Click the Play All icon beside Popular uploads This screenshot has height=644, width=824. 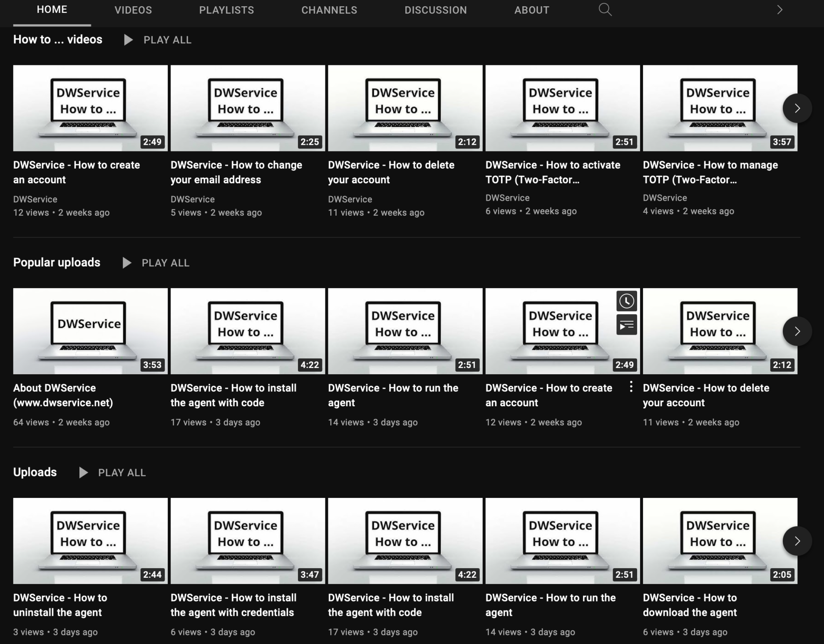coord(127,262)
